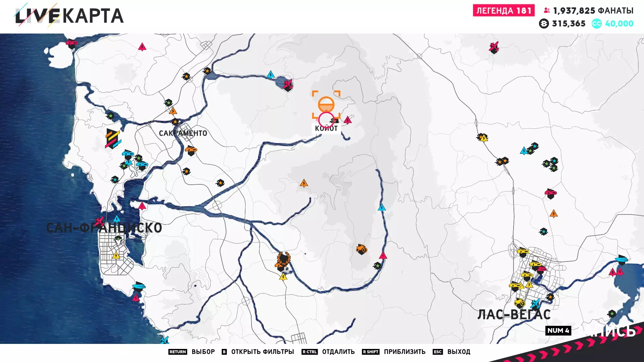The width and height of the screenshot is (644, 362).
Task: Zoom out using ОТДАЛИТЬ
Action: pyautogui.click(x=338, y=352)
